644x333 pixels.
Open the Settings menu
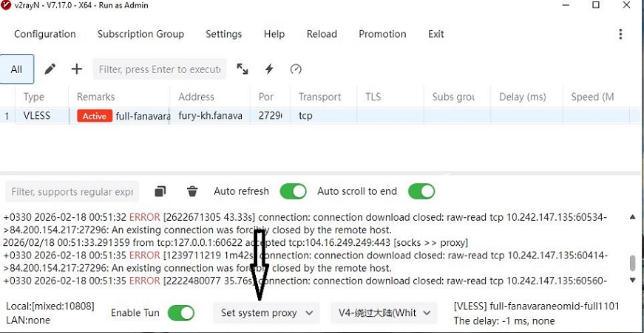[223, 35]
